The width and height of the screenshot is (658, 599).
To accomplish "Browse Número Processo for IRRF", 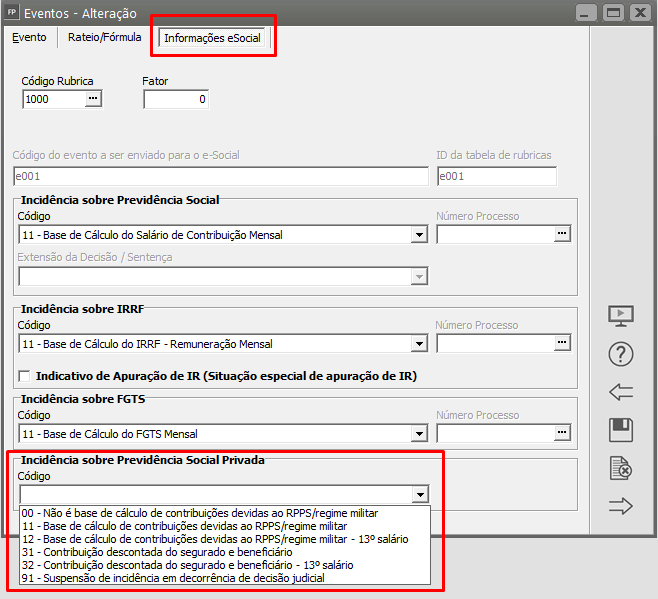I will point(562,343).
